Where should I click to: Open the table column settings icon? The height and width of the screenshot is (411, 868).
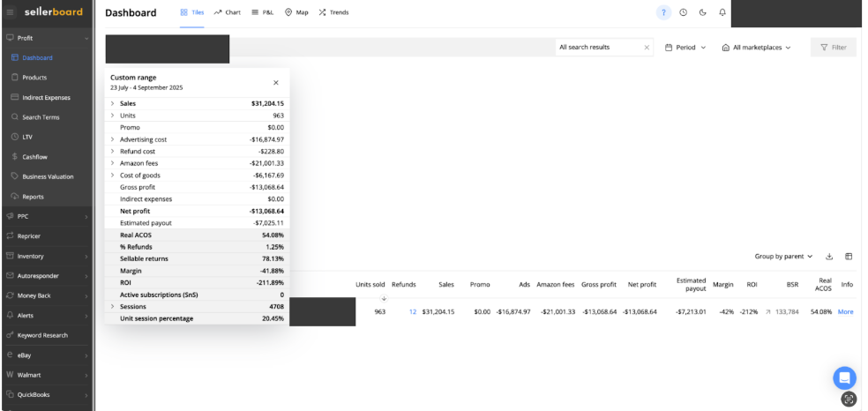[x=849, y=257]
